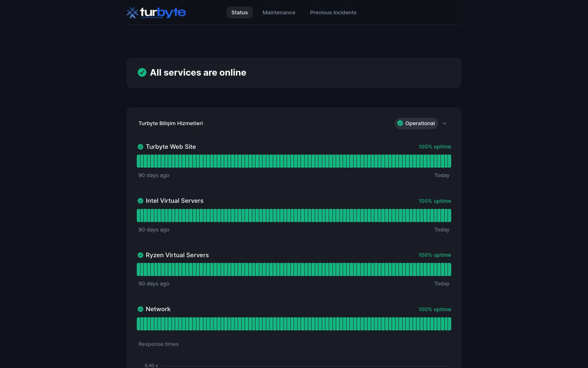Click the Ryzen Virtual Servers status check icon

(x=140, y=255)
